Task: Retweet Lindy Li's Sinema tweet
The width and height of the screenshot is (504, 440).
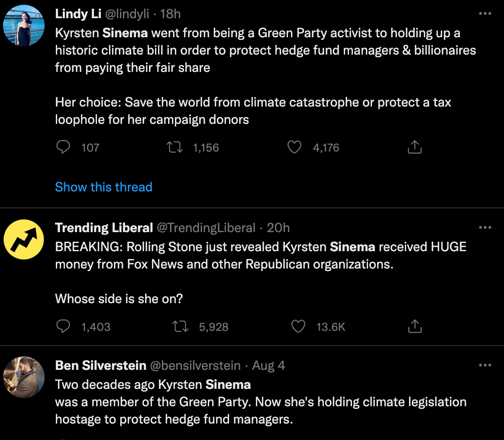Action: pyautogui.click(x=175, y=147)
